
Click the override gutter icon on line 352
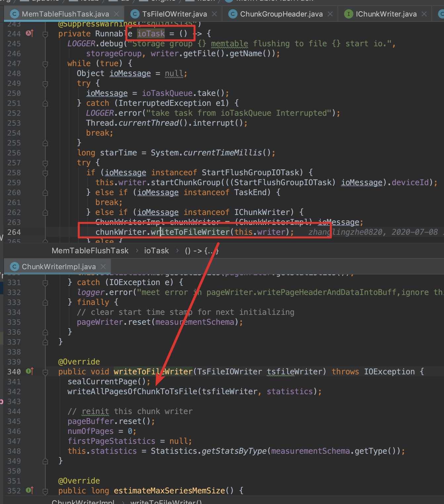[x=29, y=490]
